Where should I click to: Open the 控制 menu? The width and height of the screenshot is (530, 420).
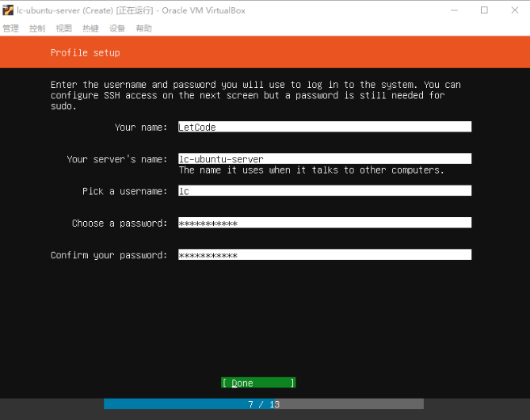(37, 29)
